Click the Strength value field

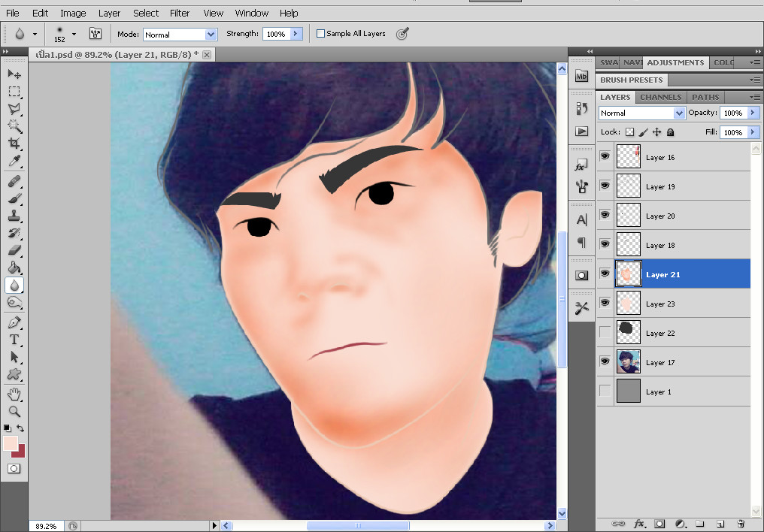tap(275, 35)
